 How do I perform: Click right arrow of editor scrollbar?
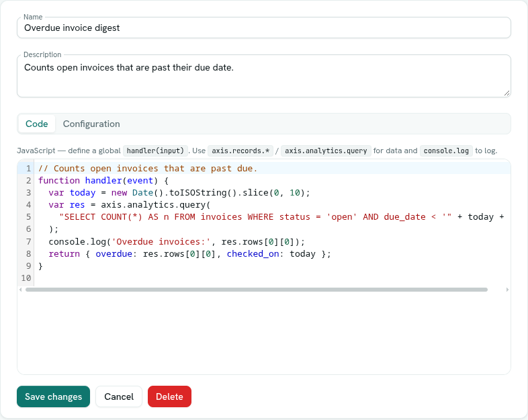[x=507, y=290]
